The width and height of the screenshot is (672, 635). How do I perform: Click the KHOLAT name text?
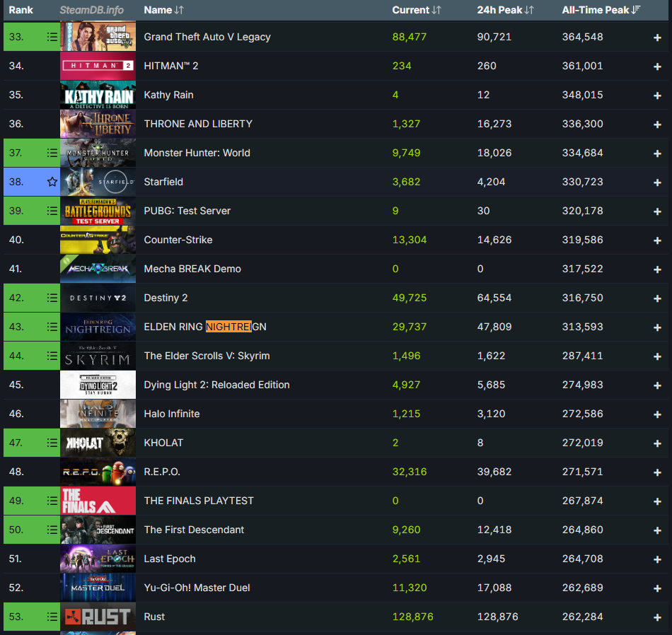point(163,443)
